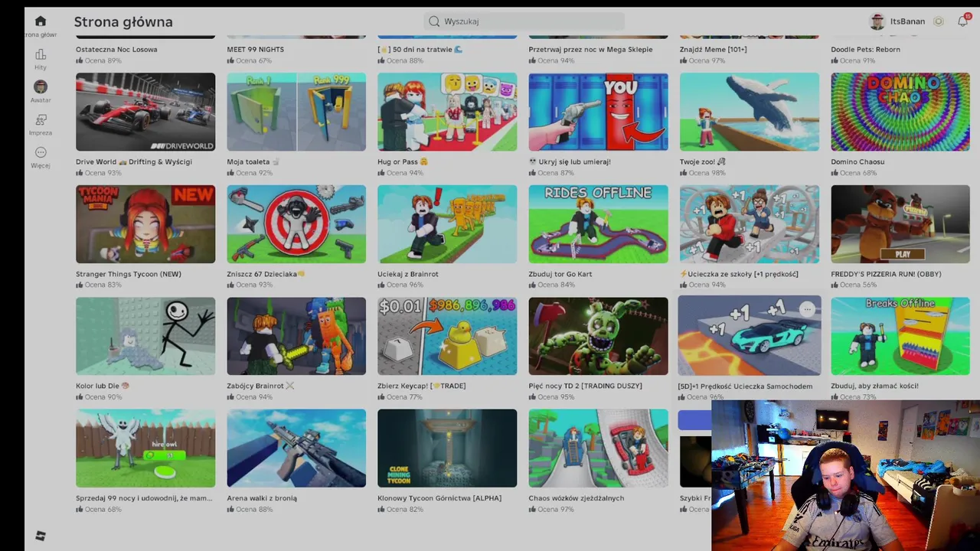Open Hug or Pass game thumbnail
This screenshot has width=980, height=551.
[x=447, y=112]
